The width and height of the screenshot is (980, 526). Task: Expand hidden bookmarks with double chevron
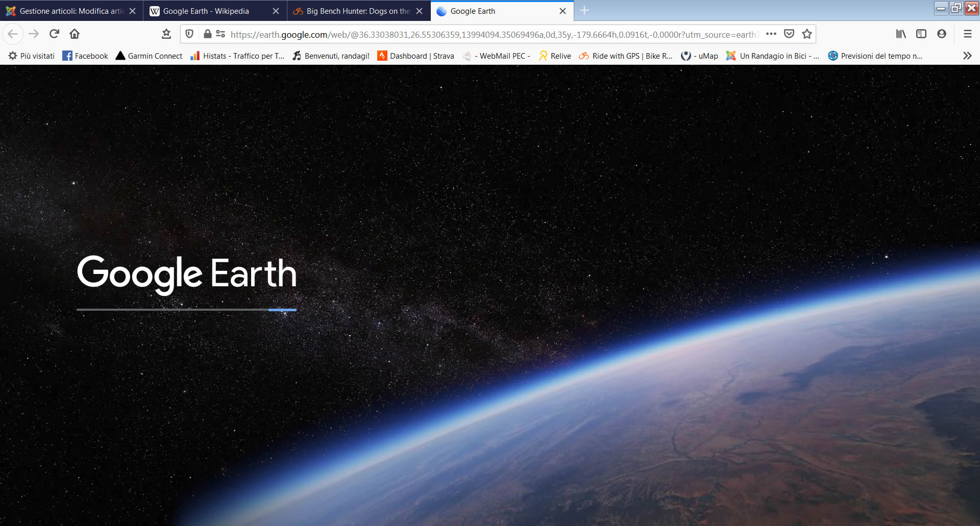coord(967,56)
